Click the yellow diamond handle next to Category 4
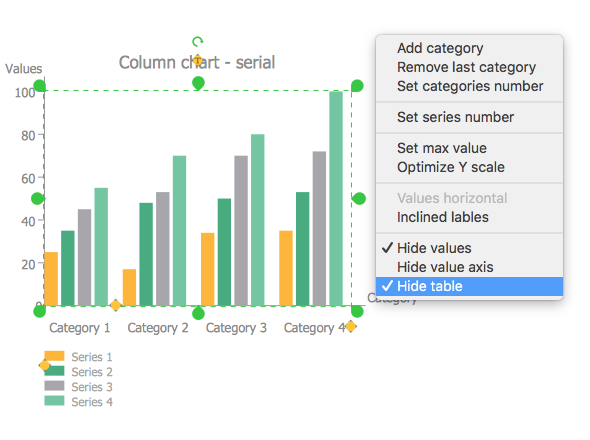 [x=351, y=326]
